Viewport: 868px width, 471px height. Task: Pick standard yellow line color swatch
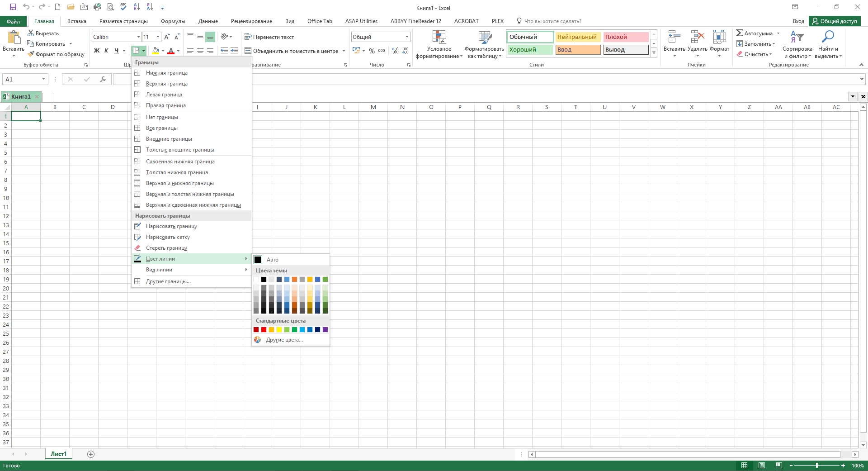279,330
